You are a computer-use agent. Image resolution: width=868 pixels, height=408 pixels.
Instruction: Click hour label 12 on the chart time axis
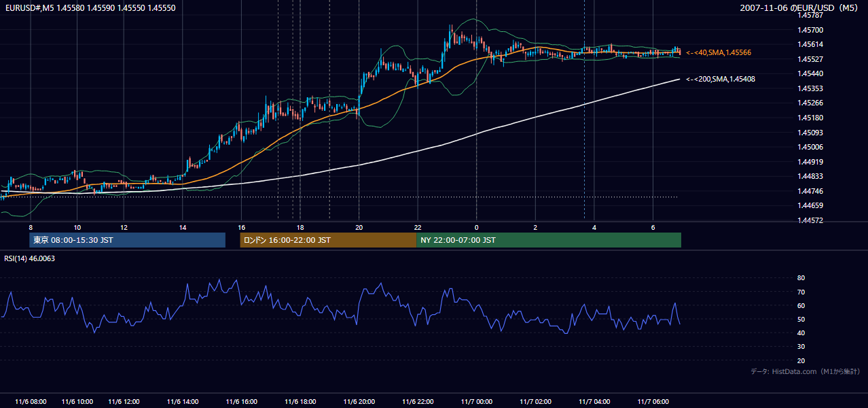pos(124,227)
